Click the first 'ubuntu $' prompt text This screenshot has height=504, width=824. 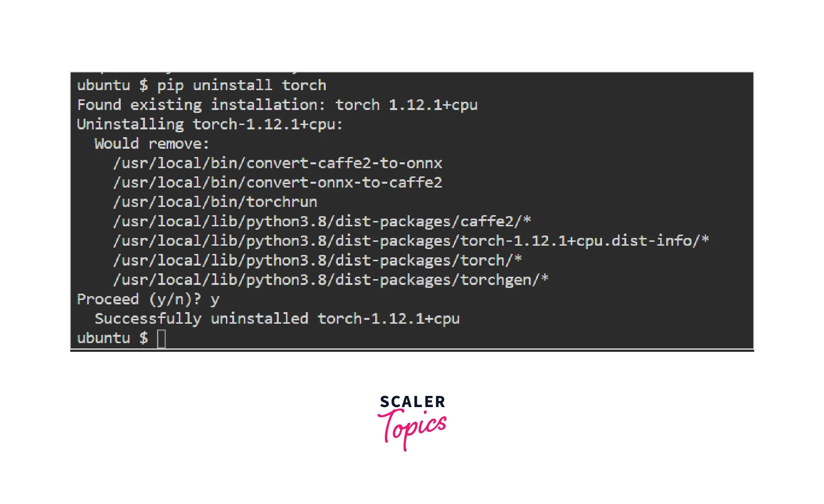(112, 86)
